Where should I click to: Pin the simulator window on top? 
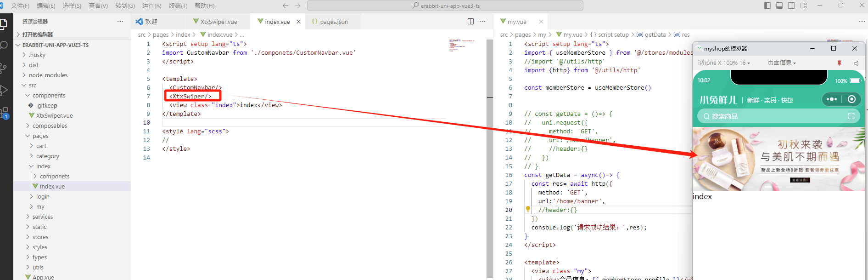[x=839, y=63]
